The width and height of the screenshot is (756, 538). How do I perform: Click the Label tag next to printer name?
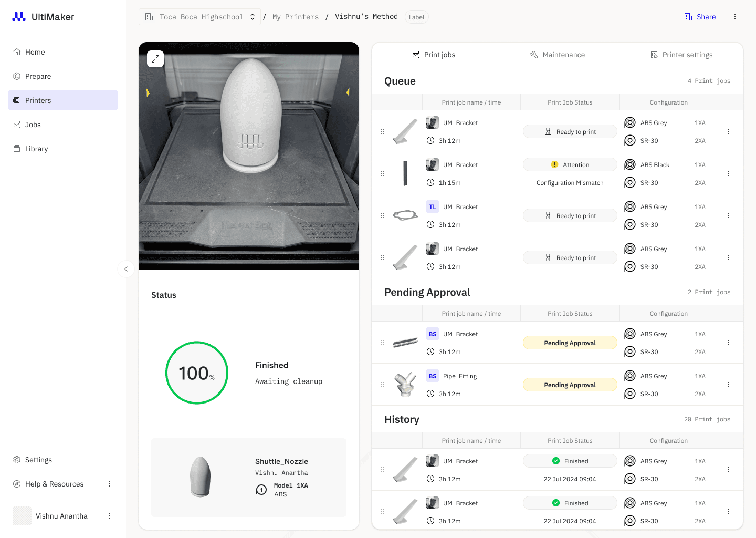pos(416,17)
